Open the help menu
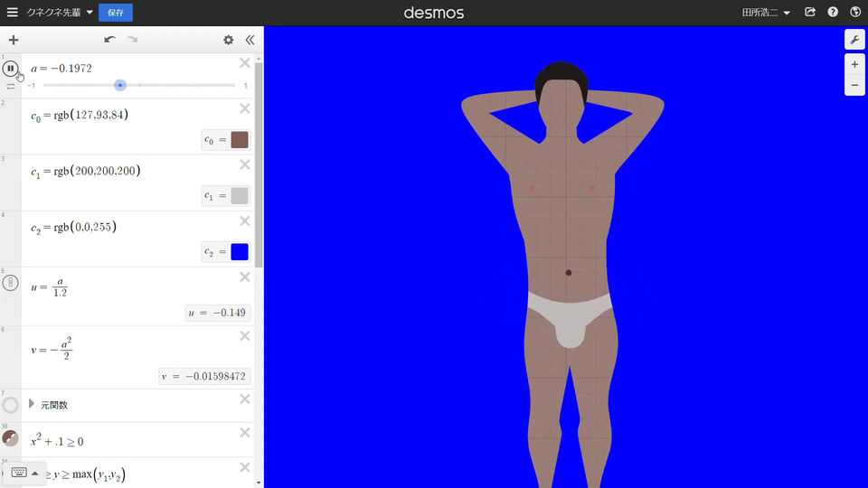868x488 pixels. 833,13
